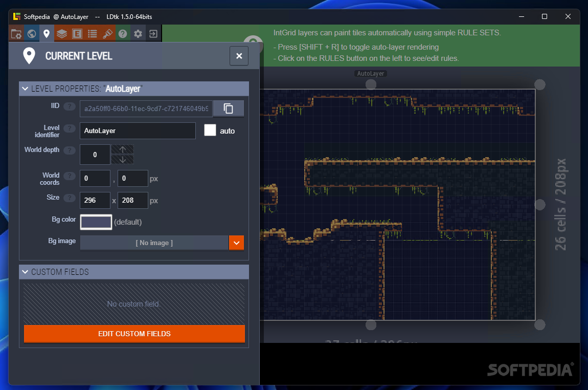This screenshot has height=390, width=588.
Task: Click bottom-right level resize handle
Action: [539, 324]
